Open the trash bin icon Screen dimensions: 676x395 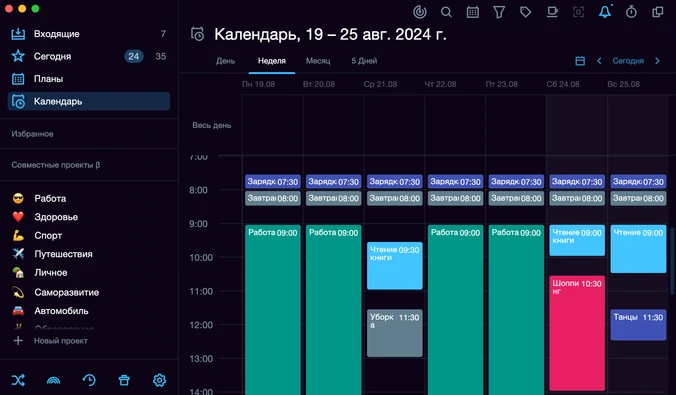coord(124,380)
